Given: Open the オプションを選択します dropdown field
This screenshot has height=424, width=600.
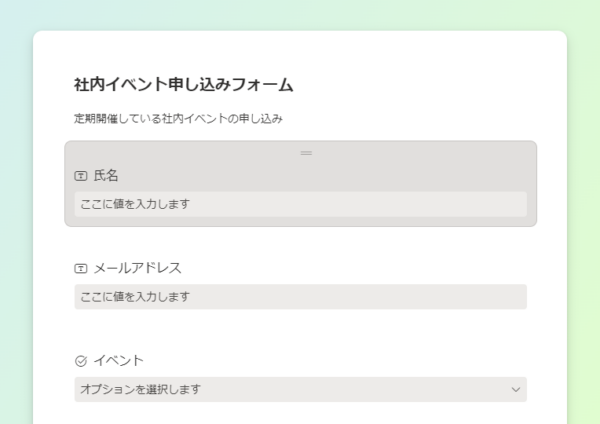Looking at the screenshot, I should click(x=300, y=390).
